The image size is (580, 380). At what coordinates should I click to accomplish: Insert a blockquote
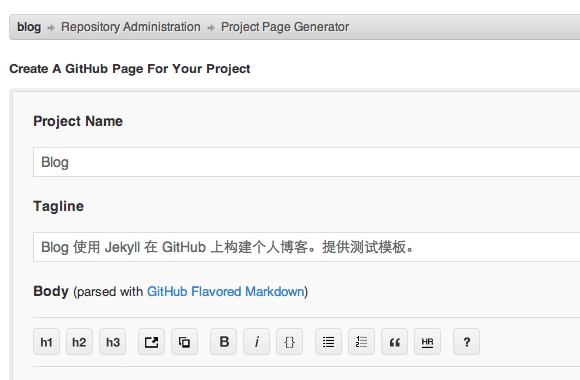394,342
